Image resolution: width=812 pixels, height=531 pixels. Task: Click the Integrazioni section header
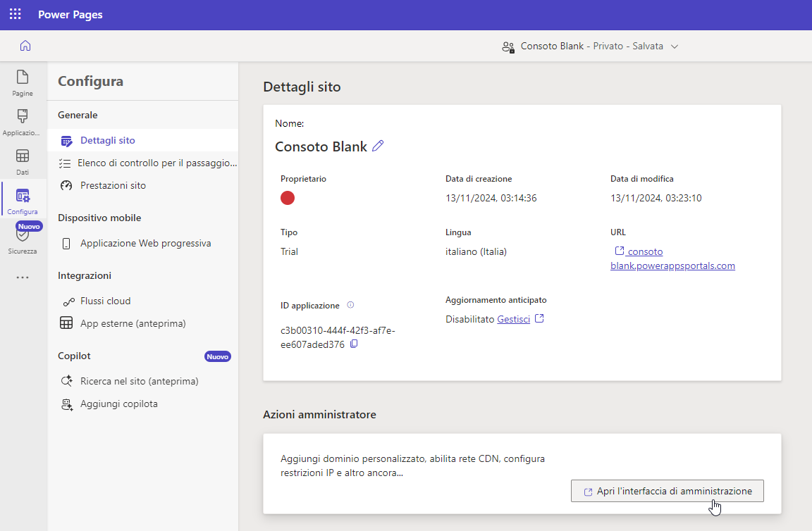point(85,276)
